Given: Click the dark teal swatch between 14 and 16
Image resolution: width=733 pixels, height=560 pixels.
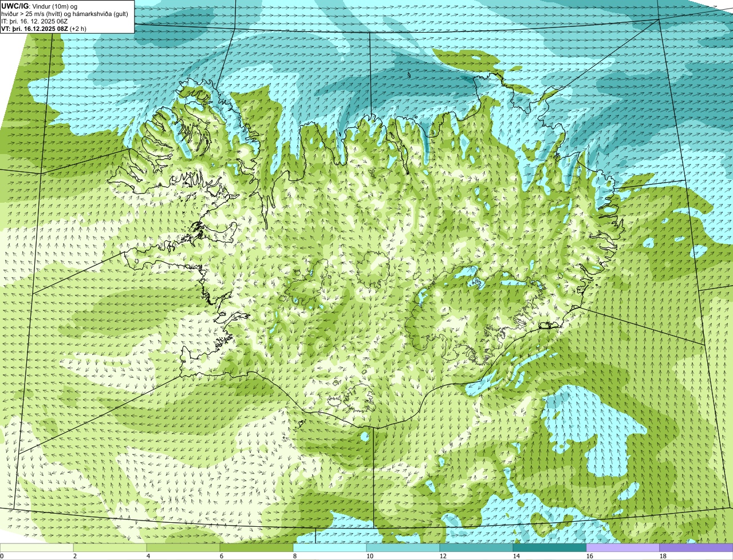Looking at the screenshot, I should (550, 548).
